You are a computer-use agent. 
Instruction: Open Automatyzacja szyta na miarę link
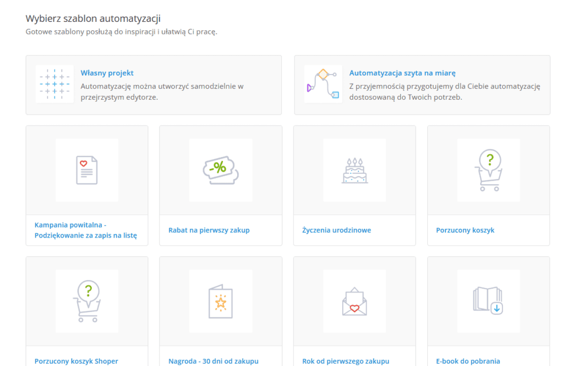402,73
